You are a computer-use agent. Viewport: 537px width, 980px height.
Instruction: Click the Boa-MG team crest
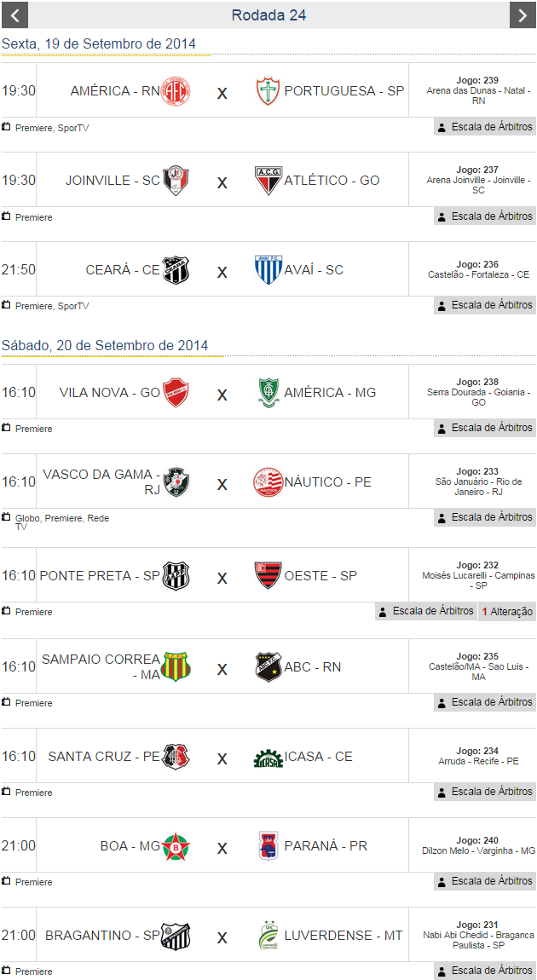(176, 847)
